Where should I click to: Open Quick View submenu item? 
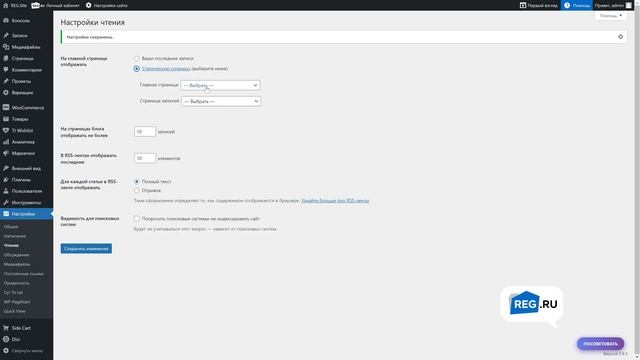[x=15, y=311]
